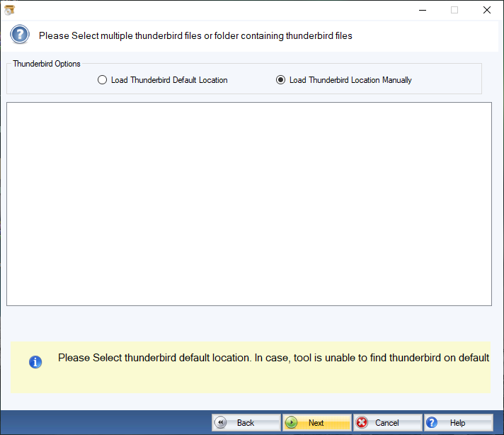Click the Back button

(x=246, y=422)
